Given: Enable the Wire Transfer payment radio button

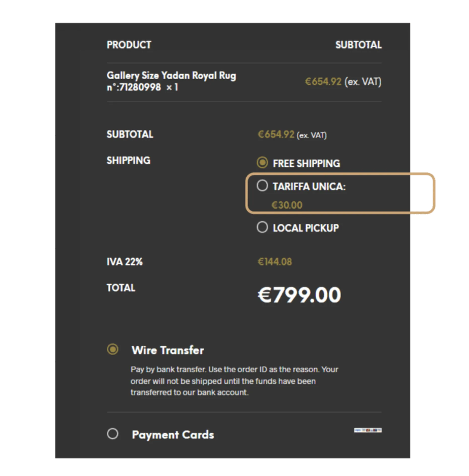Looking at the screenshot, I should point(112,349).
